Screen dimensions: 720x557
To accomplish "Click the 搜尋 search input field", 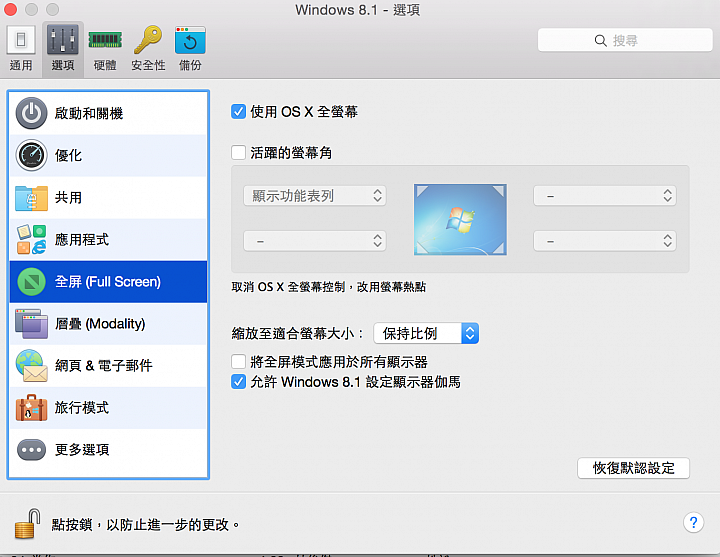I will pos(625,40).
